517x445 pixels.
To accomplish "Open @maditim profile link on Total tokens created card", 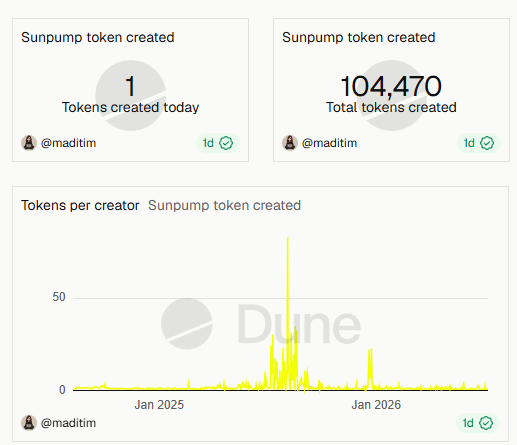I will point(329,143).
